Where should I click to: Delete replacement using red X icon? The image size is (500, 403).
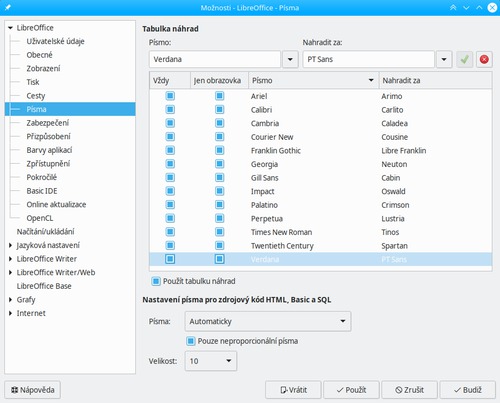(x=484, y=59)
